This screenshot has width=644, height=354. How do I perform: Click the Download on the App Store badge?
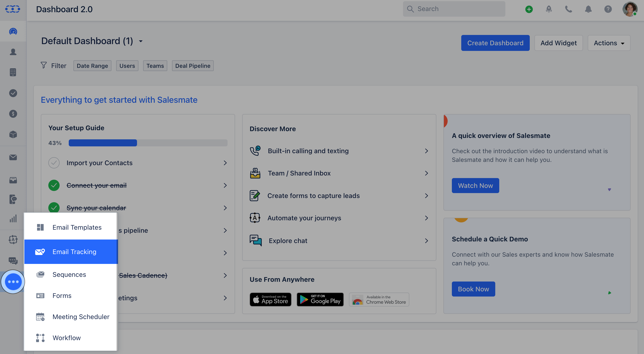pyautogui.click(x=271, y=299)
